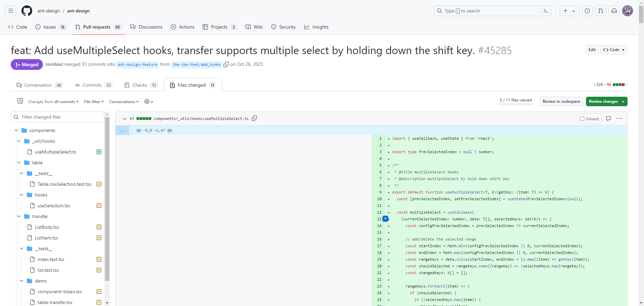Open pull requests icon in header

point(601,11)
